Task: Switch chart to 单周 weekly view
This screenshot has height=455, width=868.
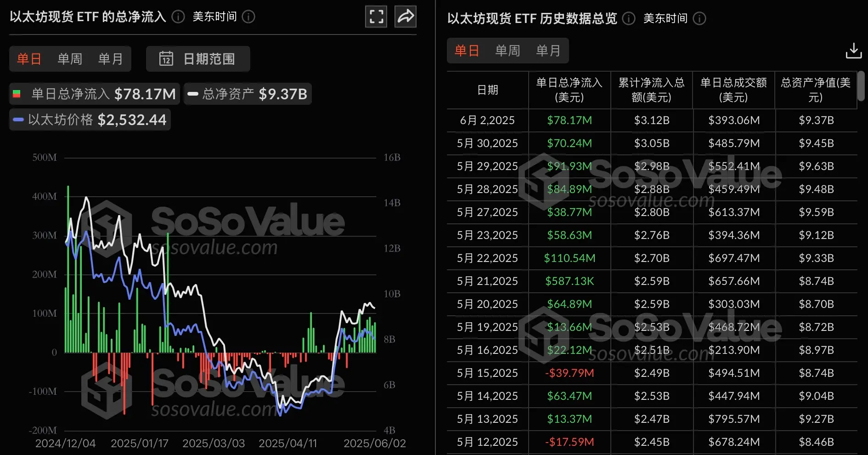Action: (x=69, y=59)
